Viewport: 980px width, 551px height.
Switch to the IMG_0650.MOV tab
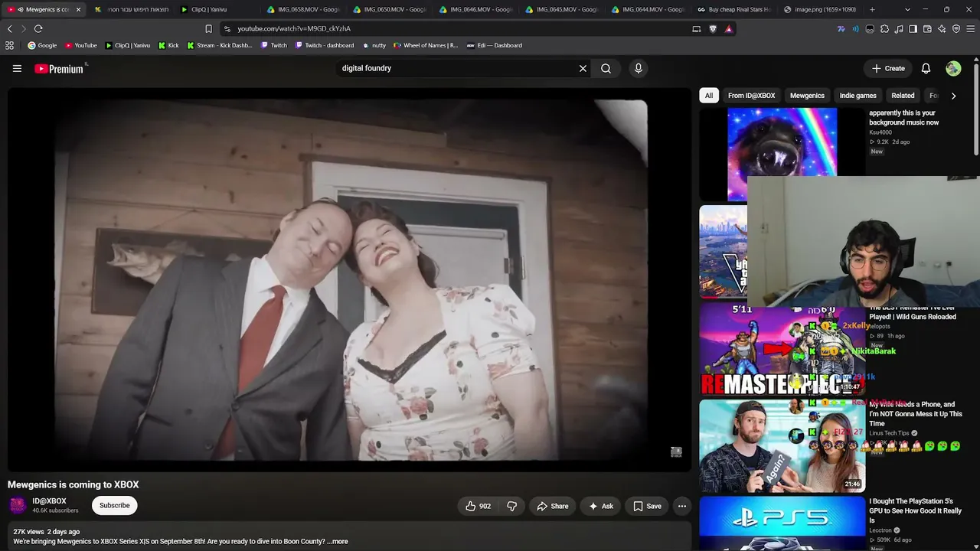(390, 9)
